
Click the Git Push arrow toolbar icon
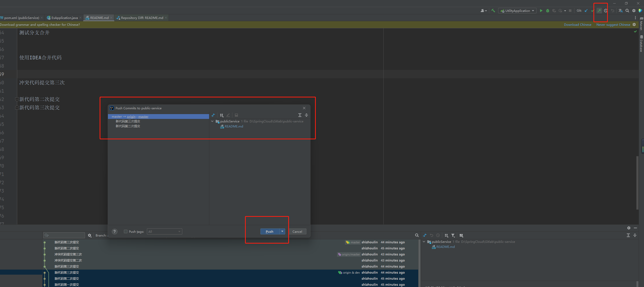599,11
